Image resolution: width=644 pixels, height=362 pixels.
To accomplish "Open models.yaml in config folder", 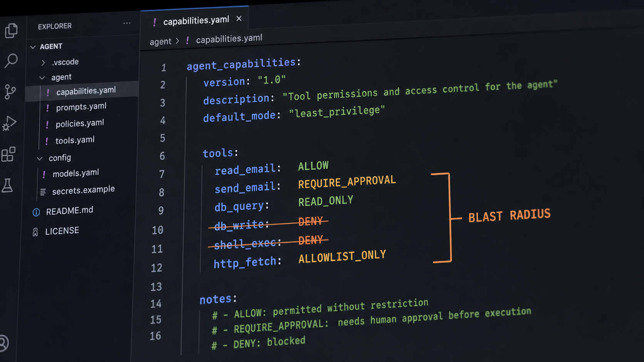I will point(76,173).
